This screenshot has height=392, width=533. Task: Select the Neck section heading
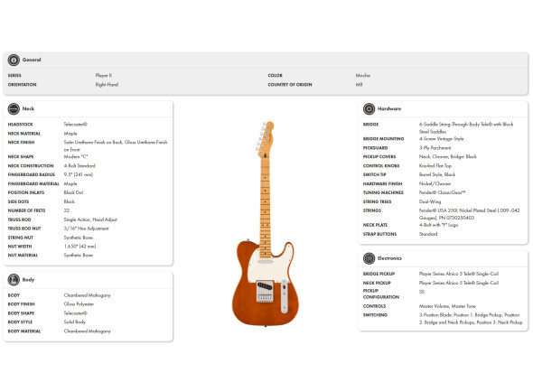(28, 108)
